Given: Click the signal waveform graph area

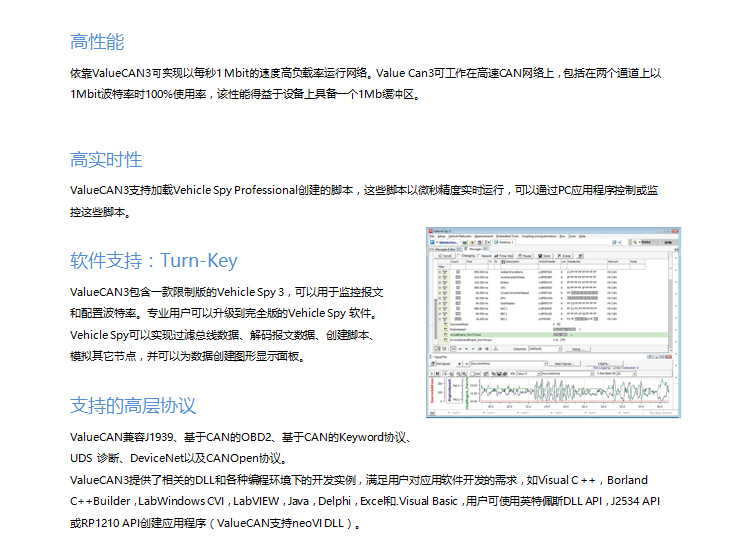Looking at the screenshot, I should [574, 390].
